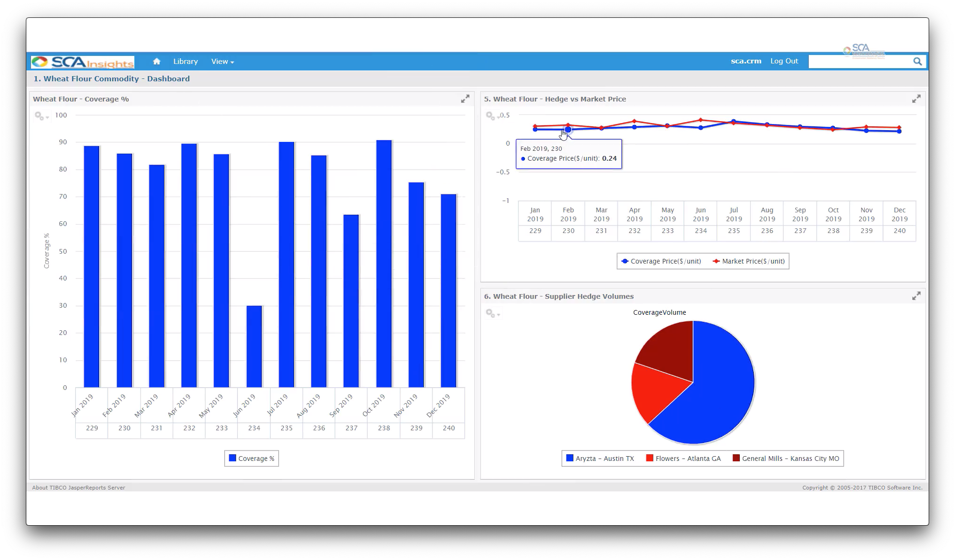Select the Feb 2019 coverage bar
The image size is (955, 560).
tap(124, 270)
